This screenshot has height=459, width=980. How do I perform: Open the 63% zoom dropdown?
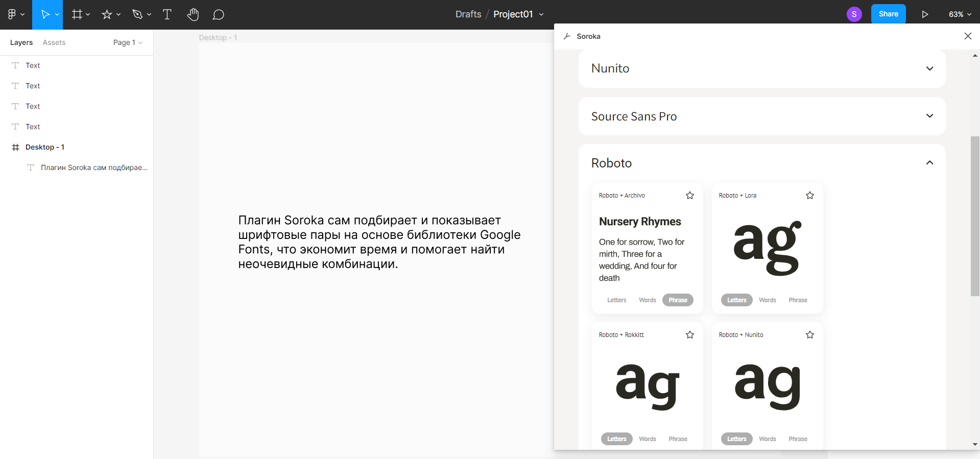[x=960, y=14]
